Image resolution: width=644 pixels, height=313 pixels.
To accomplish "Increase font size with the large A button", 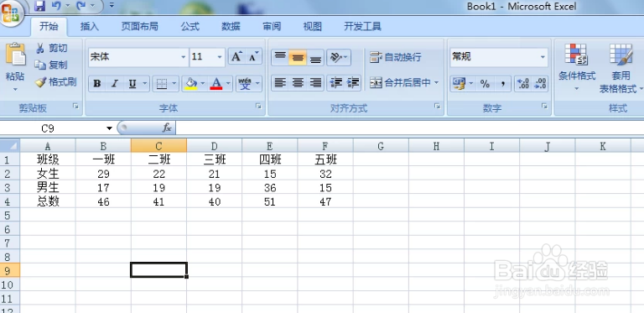I will [x=236, y=57].
